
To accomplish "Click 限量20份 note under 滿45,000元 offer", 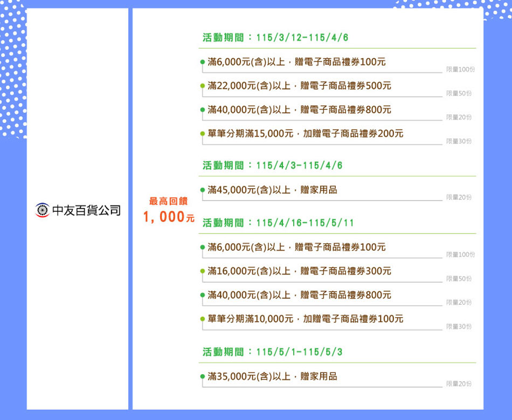I will [459, 198].
